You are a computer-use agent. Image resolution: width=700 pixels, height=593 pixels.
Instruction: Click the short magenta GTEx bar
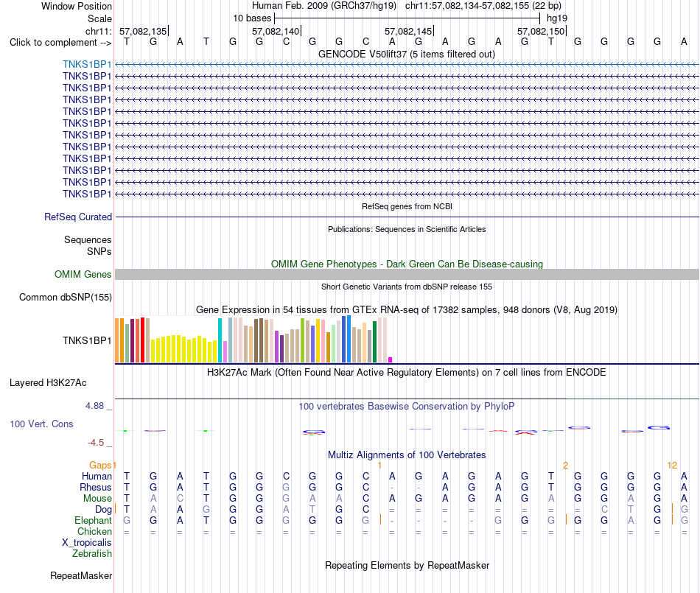(x=391, y=359)
